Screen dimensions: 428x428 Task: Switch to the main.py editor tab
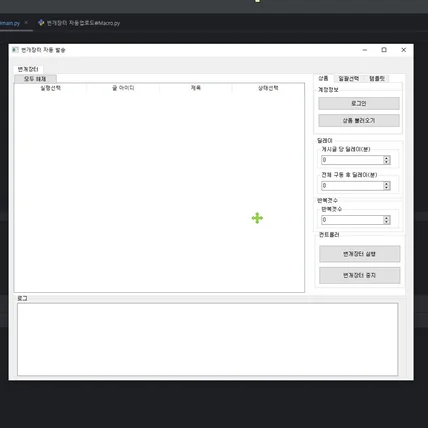[x=10, y=23]
